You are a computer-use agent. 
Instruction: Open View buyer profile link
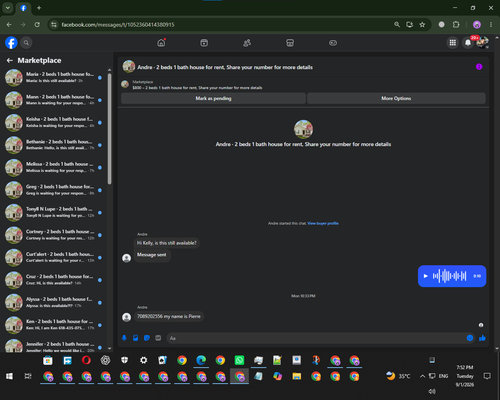pos(323,223)
